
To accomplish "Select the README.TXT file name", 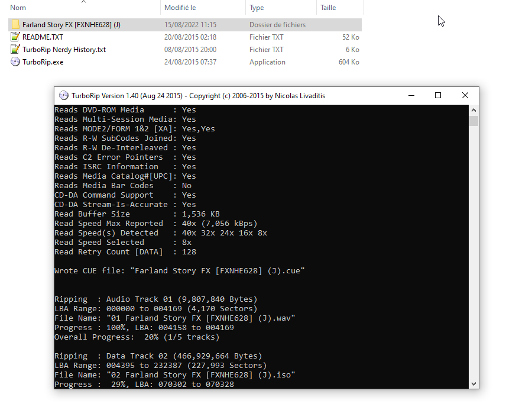I will 43,37.
